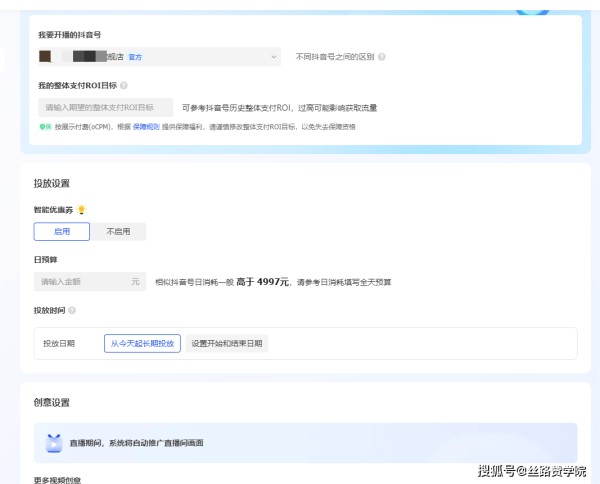600x484 pixels.
Task: Click the 可参考抖音号历史整体支付ROI hint text
Action: pyautogui.click(x=280, y=108)
